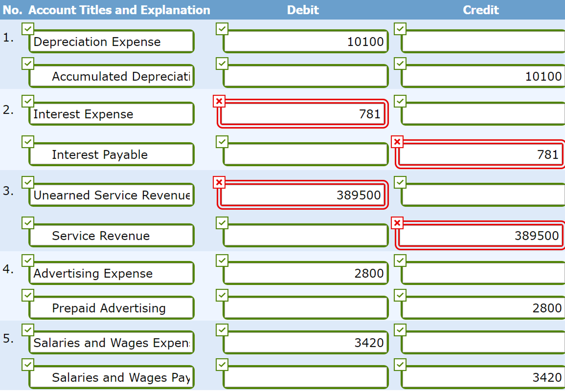Click the green check icon on the 10100 credit field

[400, 63]
